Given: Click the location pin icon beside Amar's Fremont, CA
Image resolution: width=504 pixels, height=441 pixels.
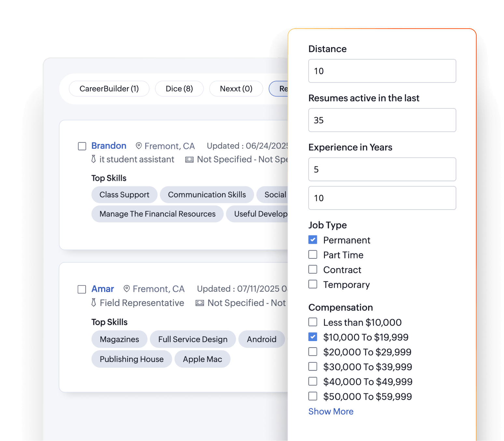Looking at the screenshot, I should click(x=126, y=289).
